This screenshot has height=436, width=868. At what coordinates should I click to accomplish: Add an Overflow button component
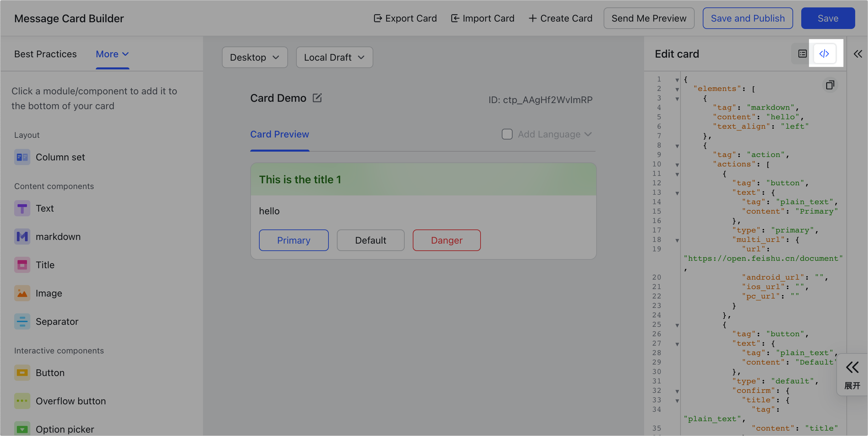point(60,401)
